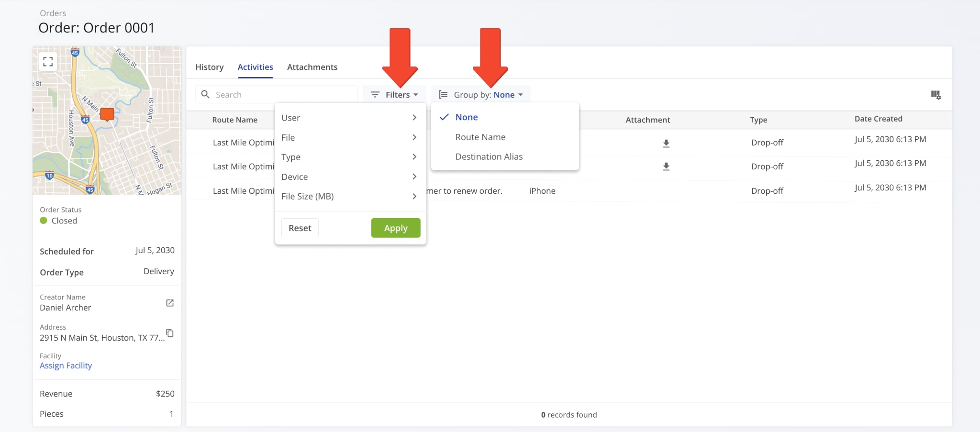
Task: Click the Order: Order 0001 title
Action: coord(96,28)
